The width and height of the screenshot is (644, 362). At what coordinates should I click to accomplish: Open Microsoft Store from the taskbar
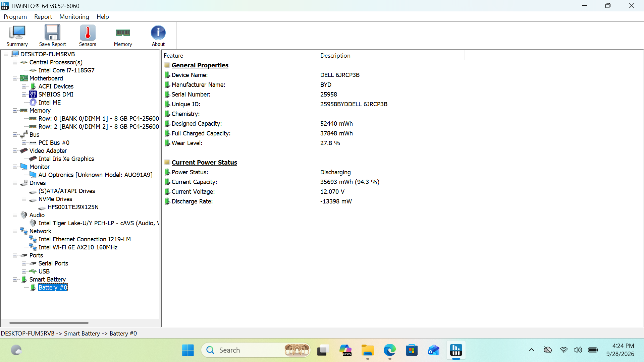(412, 350)
